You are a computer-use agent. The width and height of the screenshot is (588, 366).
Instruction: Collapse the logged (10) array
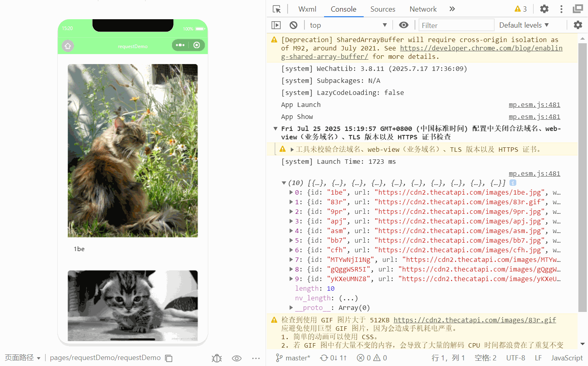coord(284,183)
